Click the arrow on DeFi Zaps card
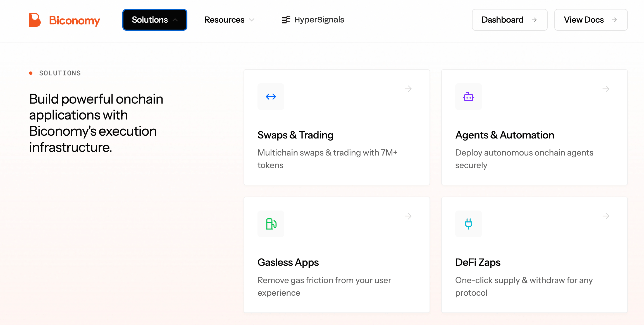Viewport: 644px width, 325px height. point(606,216)
